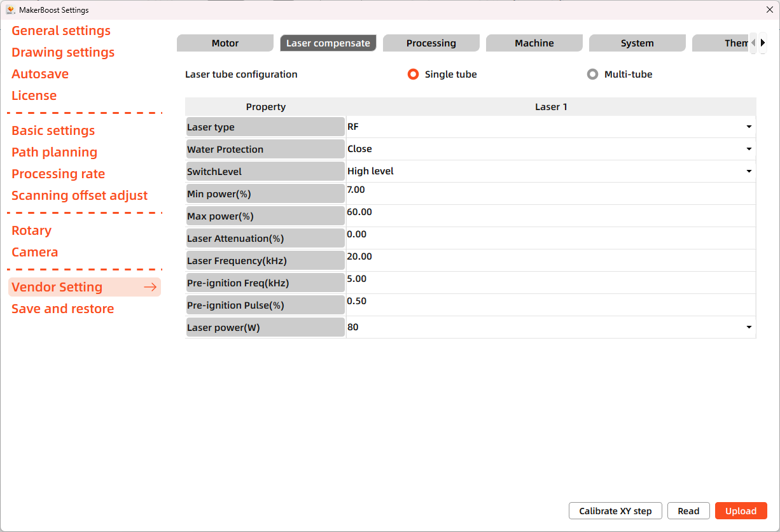Open the Laser power(W) dropdown

pos(749,327)
